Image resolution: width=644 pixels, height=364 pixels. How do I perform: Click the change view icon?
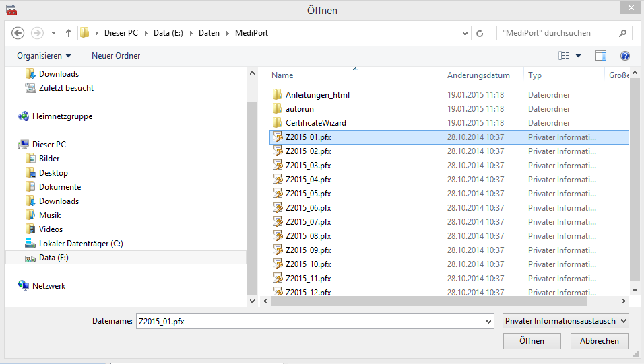pos(564,56)
